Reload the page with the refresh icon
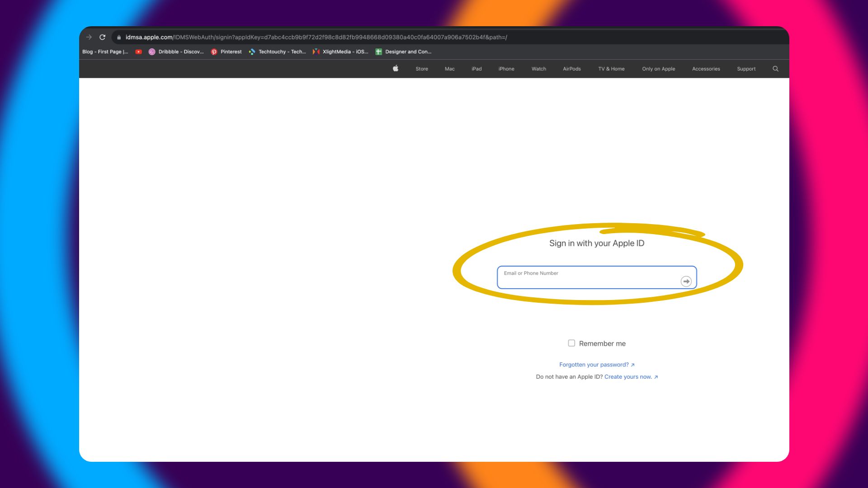The width and height of the screenshot is (868, 488). [x=103, y=37]
